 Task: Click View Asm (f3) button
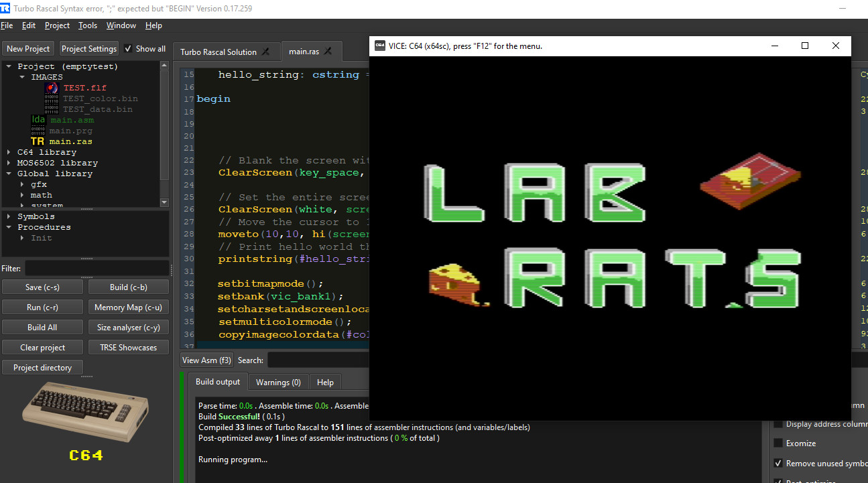click(x=206, y=360)
